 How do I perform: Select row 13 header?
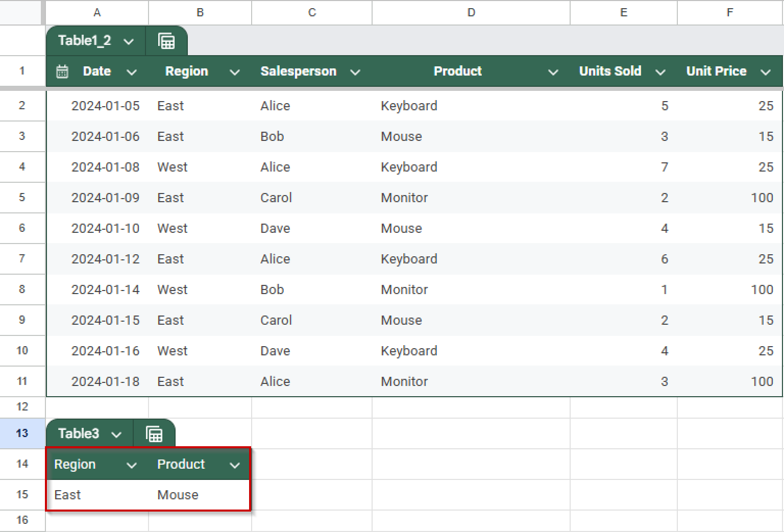pos(22,433)
